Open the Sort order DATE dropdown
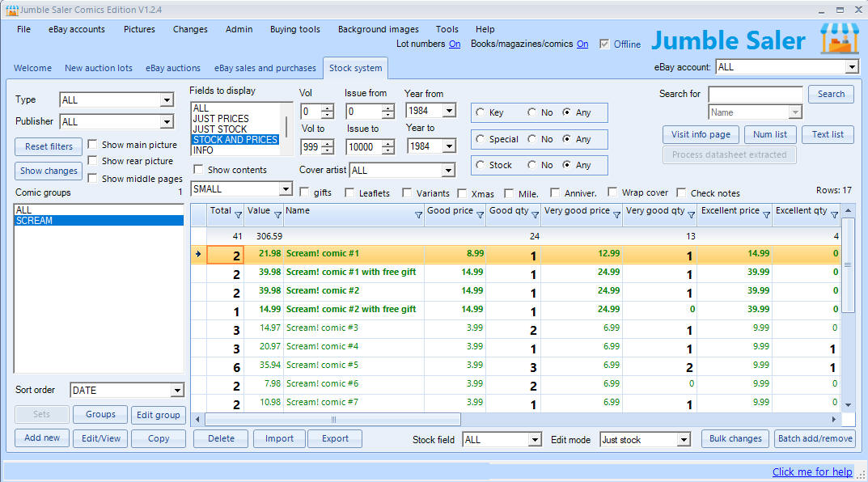The height and width of the screenshot is (482, 868). click(x=176, y=390)
